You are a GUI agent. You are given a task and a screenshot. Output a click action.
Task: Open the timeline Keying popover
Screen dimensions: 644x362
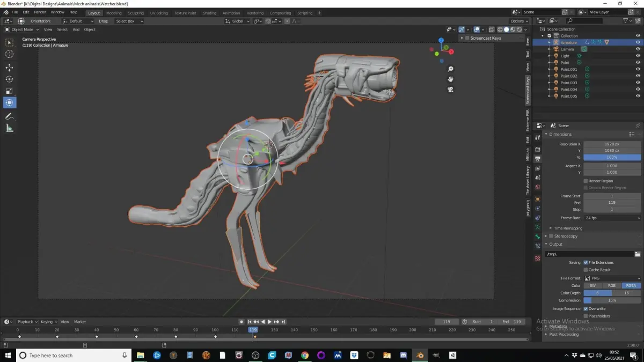pyautogui.click(x=48, y=322)
